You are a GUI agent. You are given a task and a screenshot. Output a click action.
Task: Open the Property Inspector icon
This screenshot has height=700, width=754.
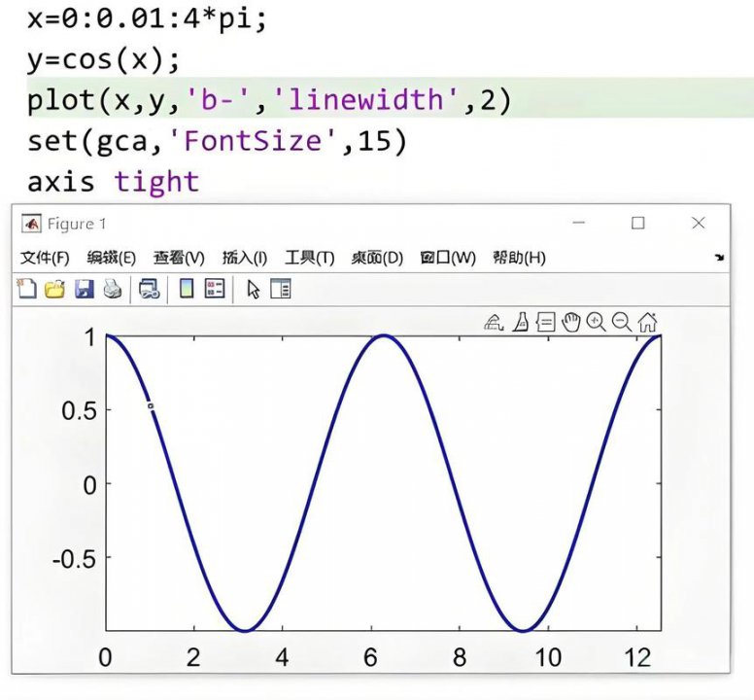coord(281,289)
